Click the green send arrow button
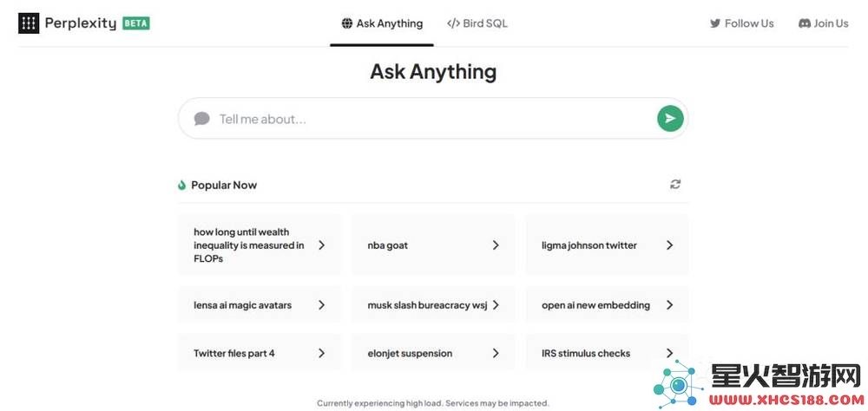Image resolution: width=868 pixels, height=411 pixels. [670, 119]
